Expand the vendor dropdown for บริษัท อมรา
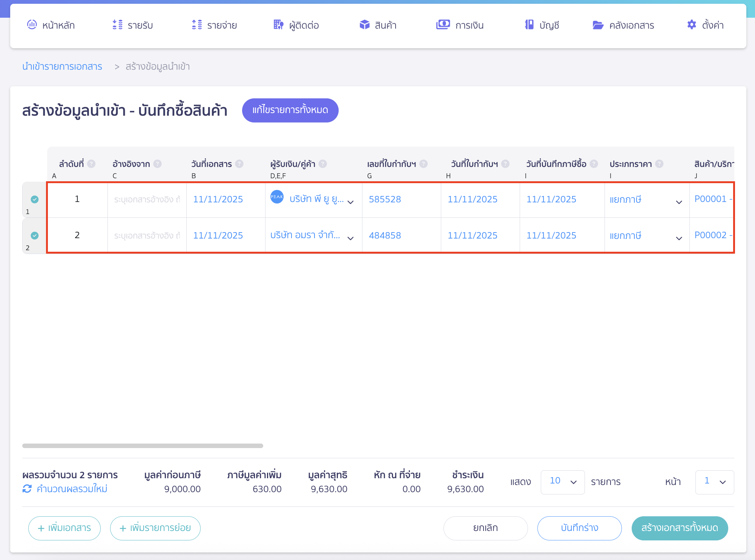The height and width of the screenshot is (560, 755). tap(351, 238)
